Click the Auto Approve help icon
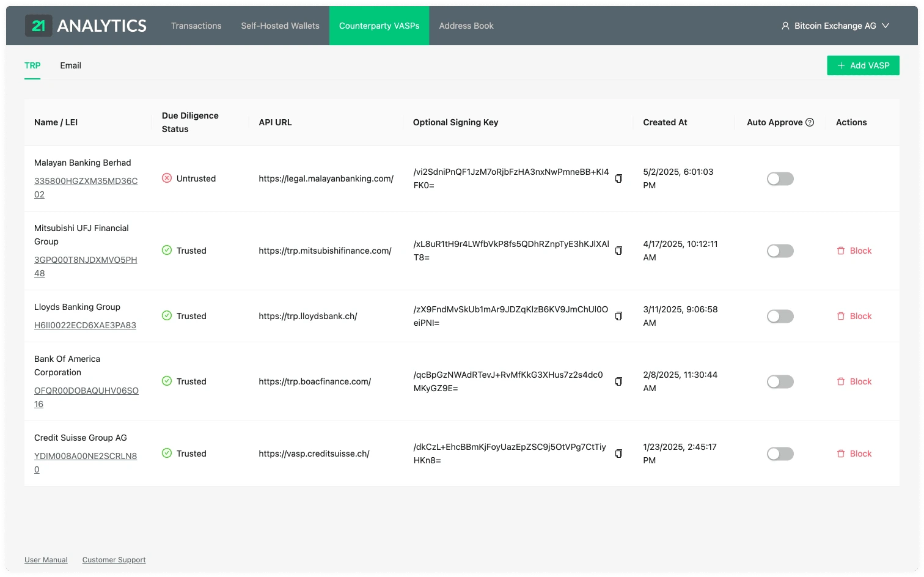924x577 pixels. coord(810,122)
